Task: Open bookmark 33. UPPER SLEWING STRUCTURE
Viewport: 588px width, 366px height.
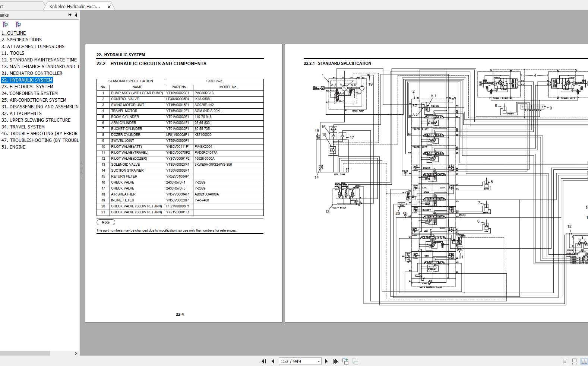Action: pos(36,120)
